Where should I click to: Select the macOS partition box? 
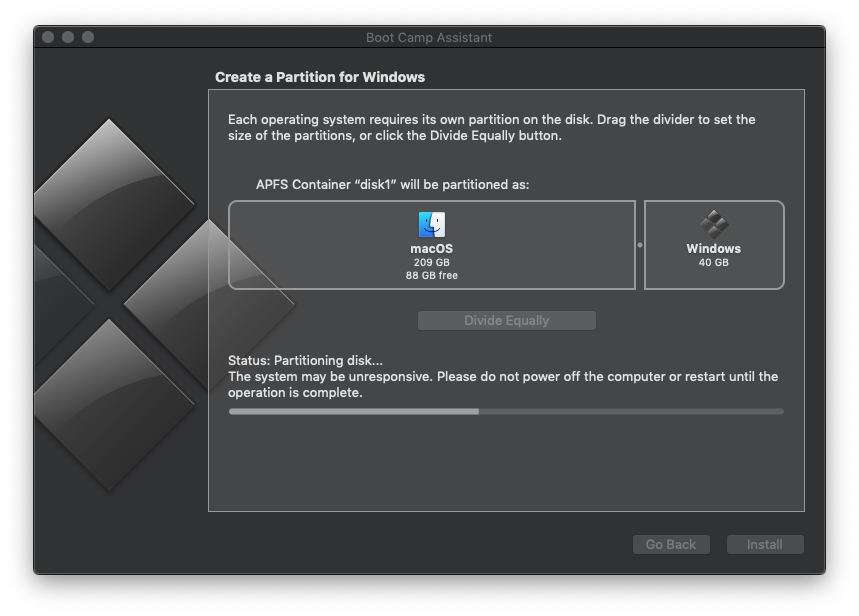(432, 245)
